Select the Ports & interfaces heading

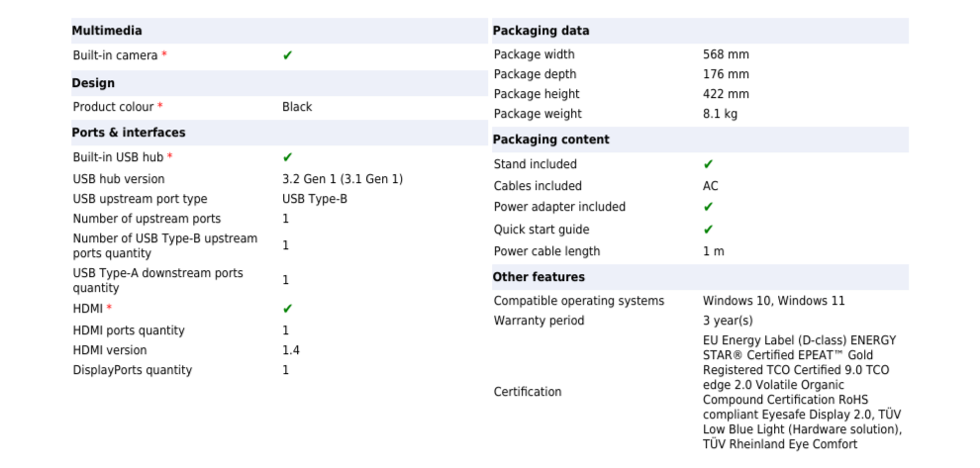[129, 133]
